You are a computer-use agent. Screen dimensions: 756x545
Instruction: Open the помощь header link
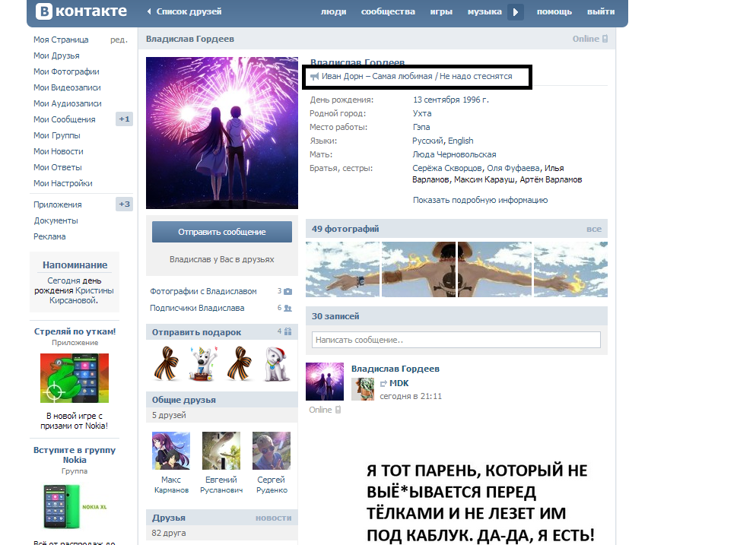(554, 11)
